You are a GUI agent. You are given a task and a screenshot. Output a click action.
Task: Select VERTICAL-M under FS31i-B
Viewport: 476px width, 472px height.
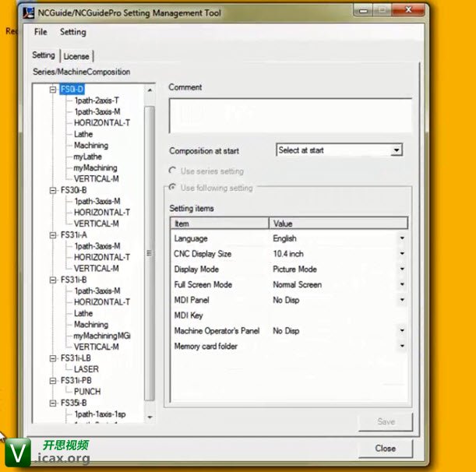point(97,347)
